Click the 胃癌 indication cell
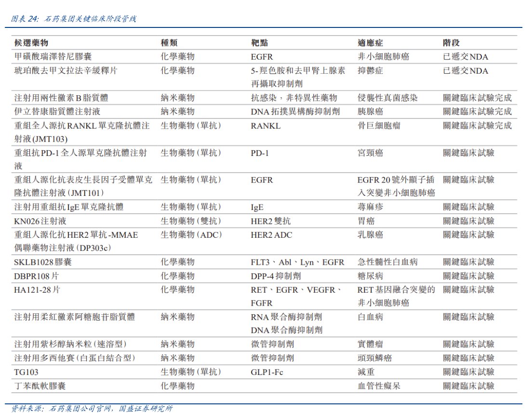Viewport: 532px width, 413px height. pyautogui.click(x=366, y=221)
